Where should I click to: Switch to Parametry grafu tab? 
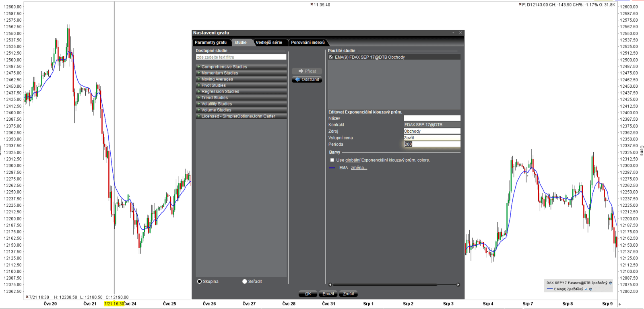[211, 42]
